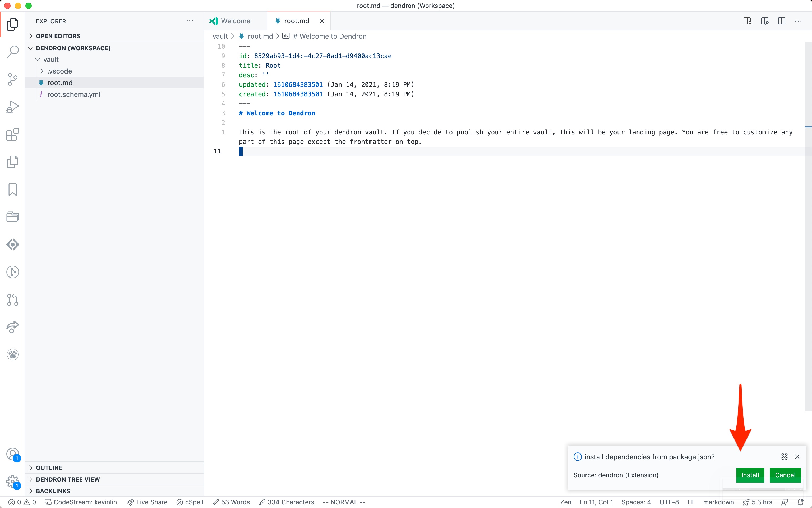Click the Install button in notification
Image resolution: width=812 pixels, height=508 pixels.
tap(750, 475)
